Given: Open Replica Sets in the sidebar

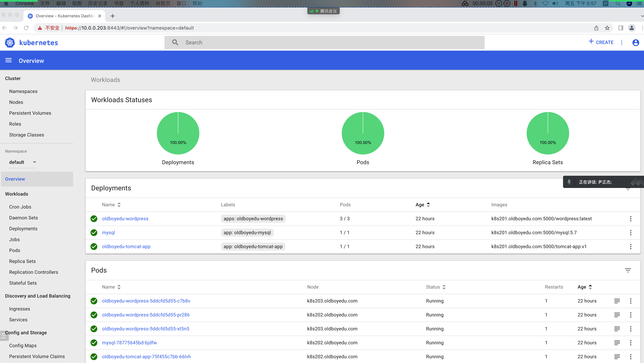Looking at the screenshot, I should 22,261.
